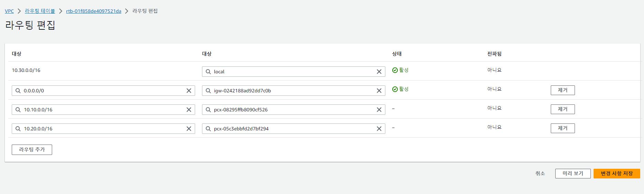Viewport: 644px width, 194px height.
Task: Select the 10.30.0.0/16 destination text
Action: pyautogui.click(x=26, y=70)
